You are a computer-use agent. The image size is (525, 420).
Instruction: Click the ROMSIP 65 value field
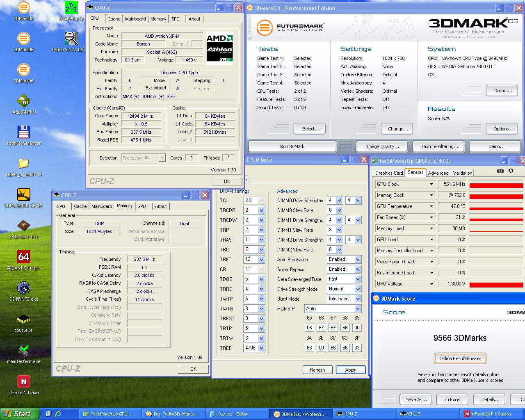[309, 328]
